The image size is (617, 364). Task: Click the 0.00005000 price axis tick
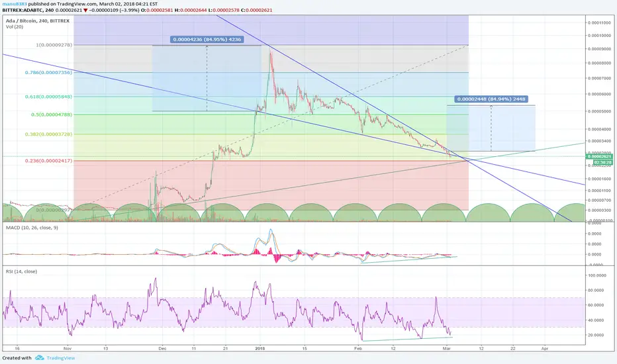pos(599,111)
